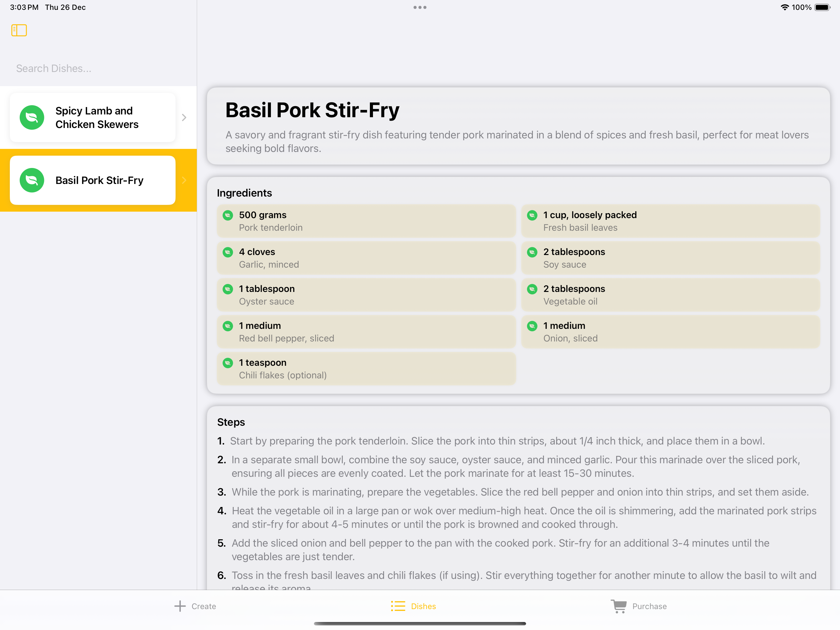840x630 pixels.
Task: Select the Red bell pepper ingredient row
Action: [366, 332]
